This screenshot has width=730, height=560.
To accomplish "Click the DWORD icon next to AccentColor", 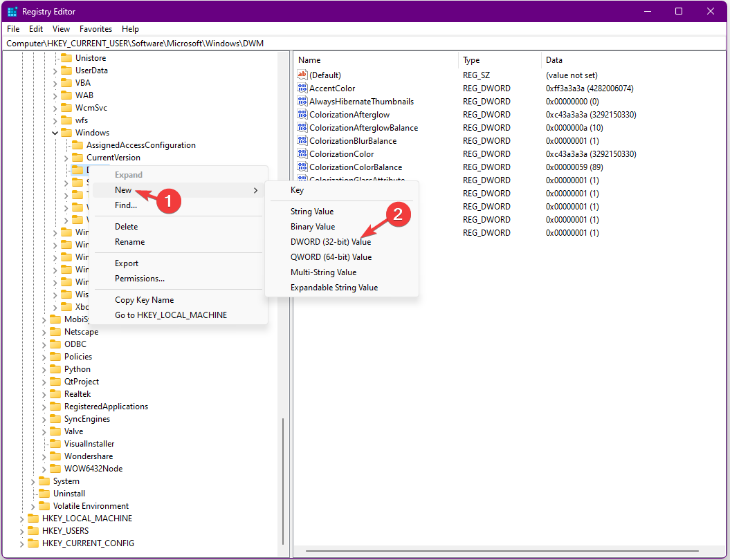I will 301,88.
